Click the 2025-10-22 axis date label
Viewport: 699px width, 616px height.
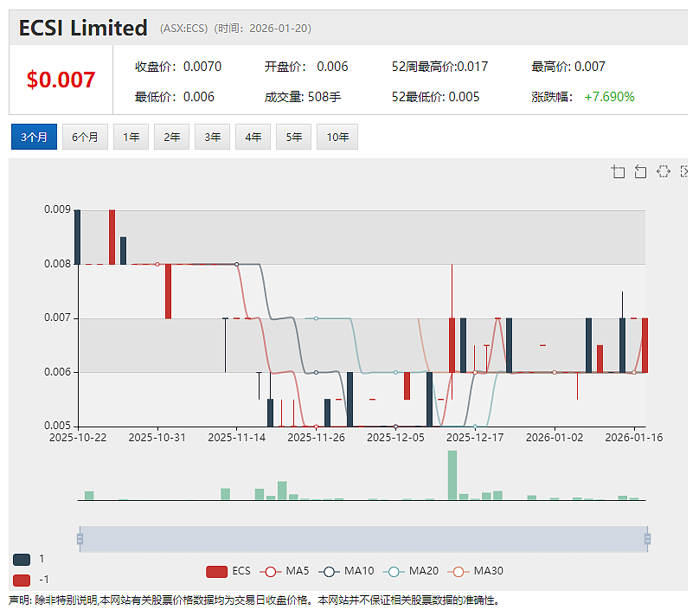point(78,438)
